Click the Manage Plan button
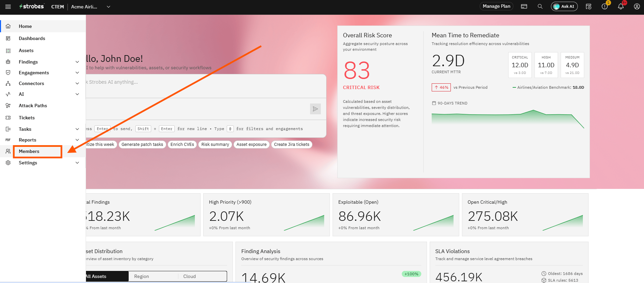 click(497, 6)
